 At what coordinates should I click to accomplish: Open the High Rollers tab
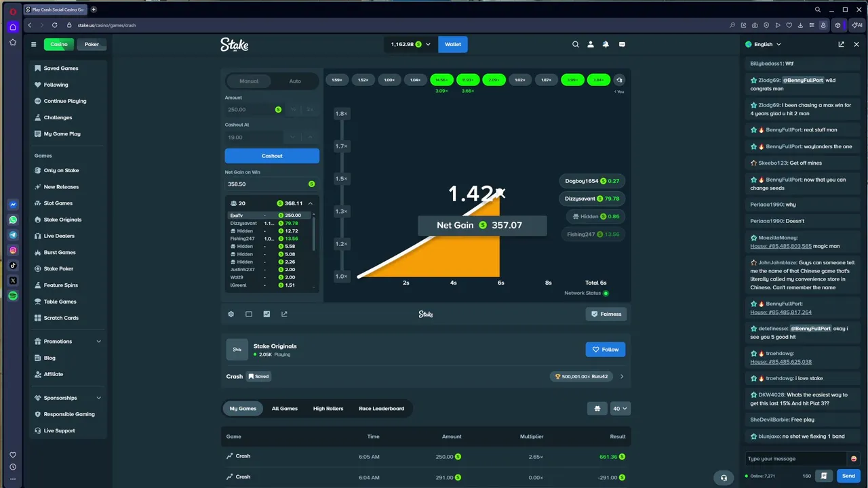pos(328,409)
